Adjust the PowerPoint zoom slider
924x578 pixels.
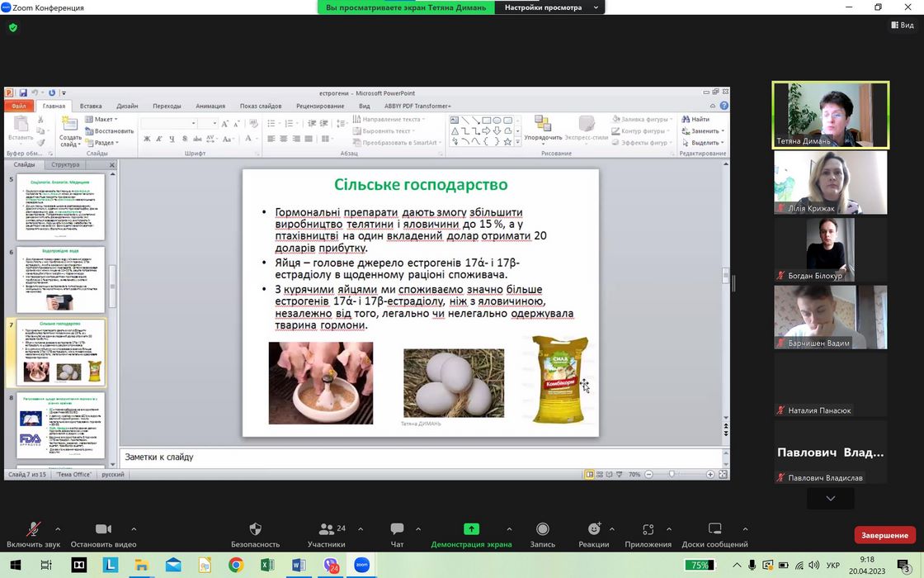672,475
